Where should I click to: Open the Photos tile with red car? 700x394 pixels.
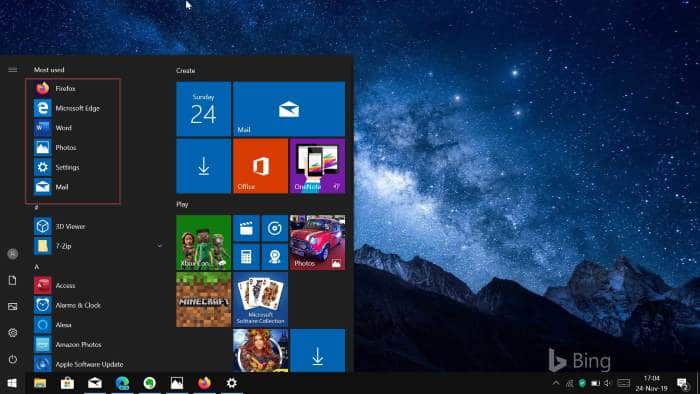pos(317,243)
